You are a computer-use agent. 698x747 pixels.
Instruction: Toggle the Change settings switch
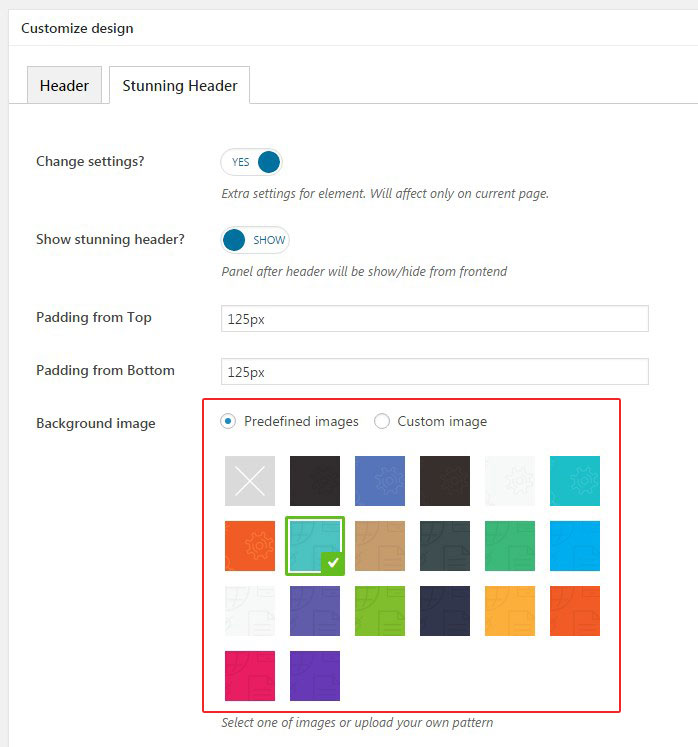click(252, 162)
